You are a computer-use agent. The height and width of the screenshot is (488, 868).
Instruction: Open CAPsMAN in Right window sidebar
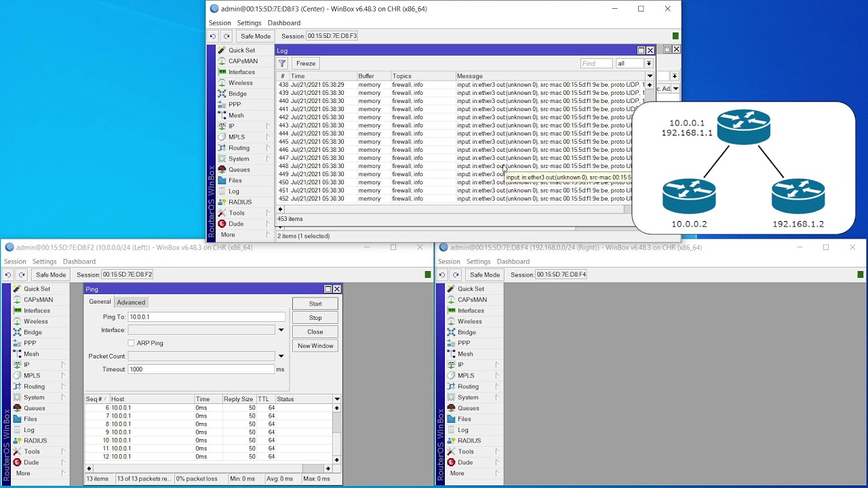click(x=472, y=300)
